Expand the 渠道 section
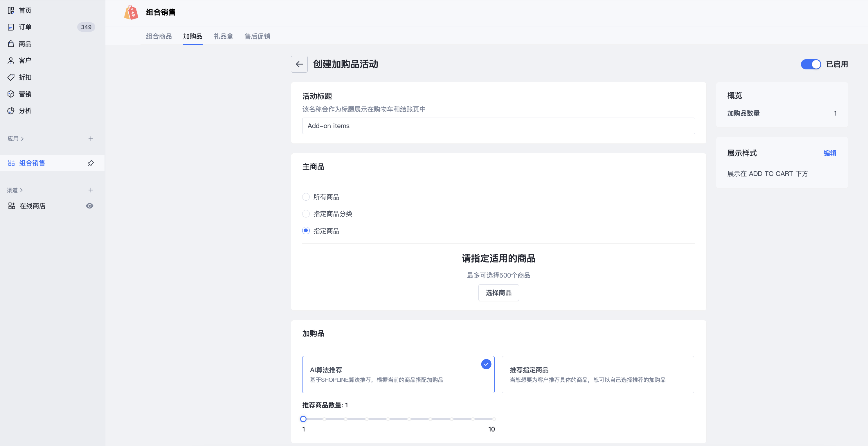This screenshot has width=868, height=446. point(15,190)
